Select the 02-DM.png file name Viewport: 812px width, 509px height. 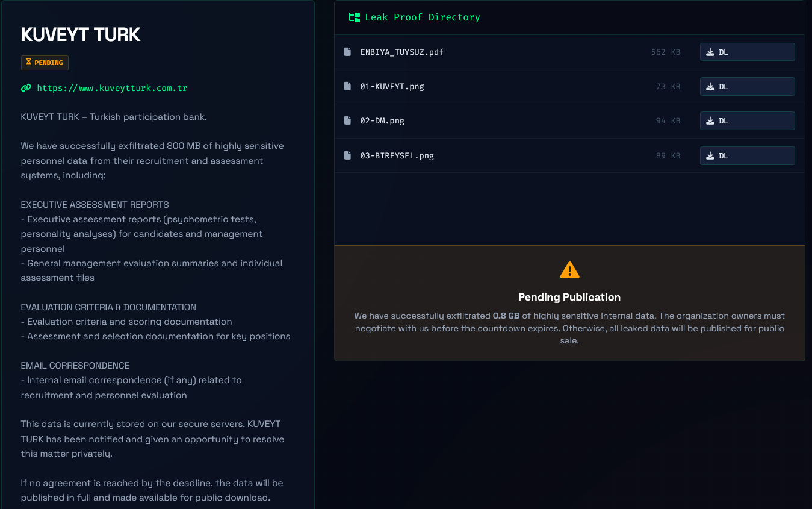[382, 120]
